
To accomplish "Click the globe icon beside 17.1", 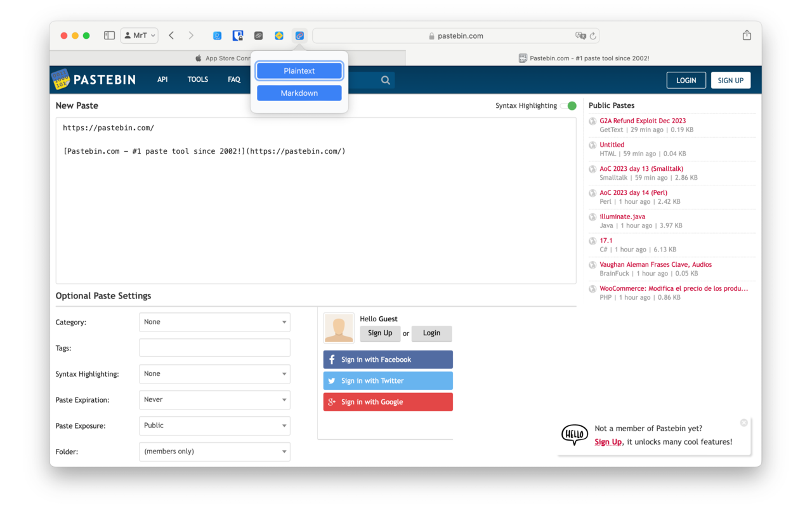I will pyautogui.click(x=593, y=241).
